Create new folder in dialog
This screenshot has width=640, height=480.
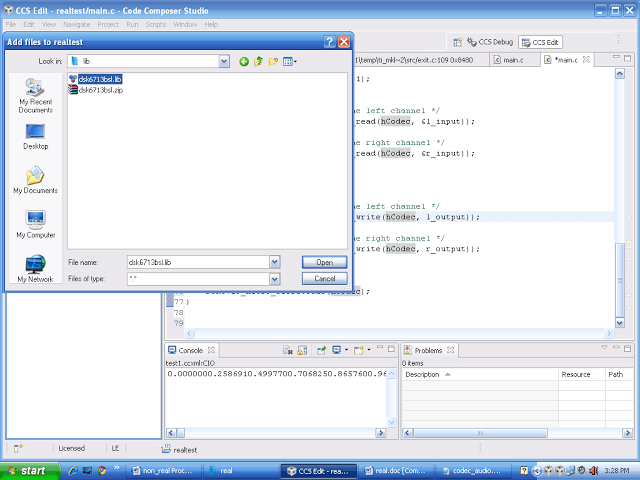pyautogui.click(x=273, y=62)
